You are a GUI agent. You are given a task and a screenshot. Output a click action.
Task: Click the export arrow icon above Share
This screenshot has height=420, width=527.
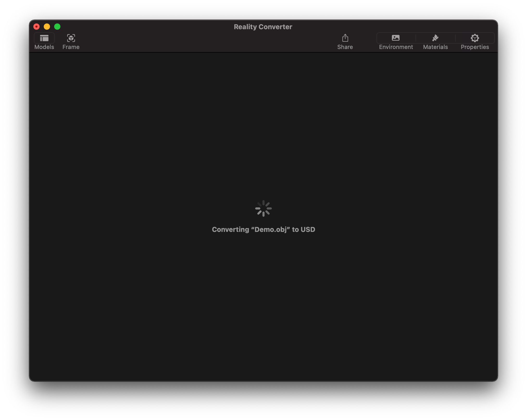pyautogui.click(x=345, y=38)
